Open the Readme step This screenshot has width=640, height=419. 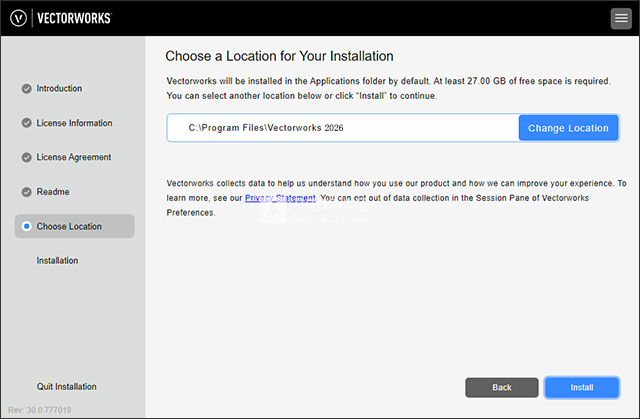coord(53,191)
